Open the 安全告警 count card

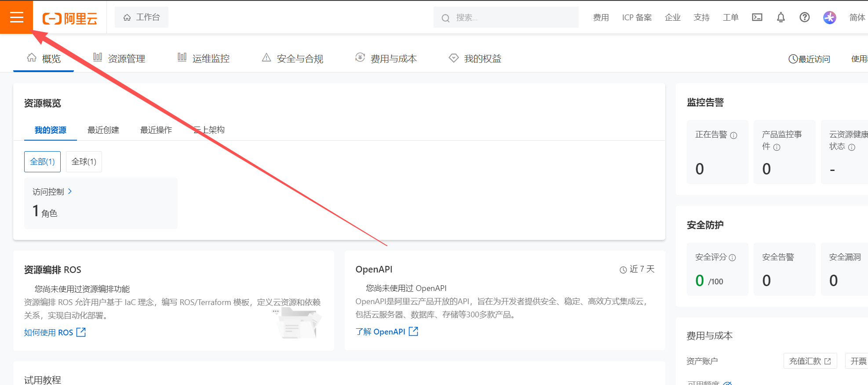(784, 269)
